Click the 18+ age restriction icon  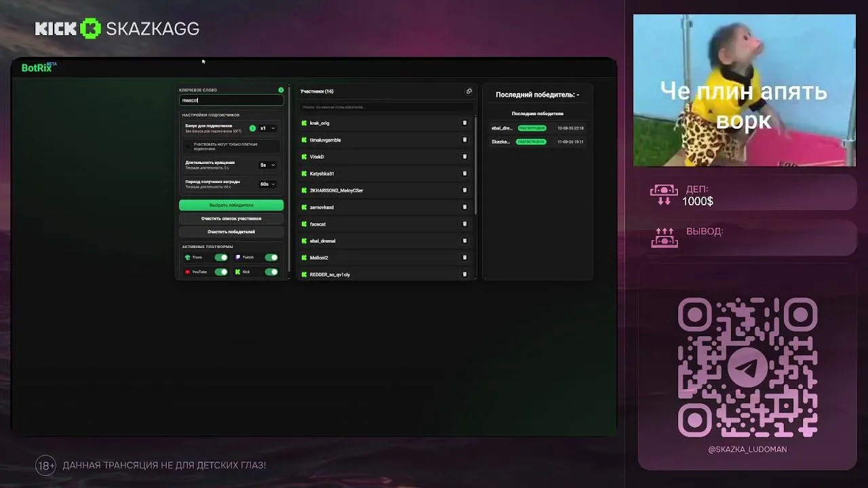(x=46, y=466)
